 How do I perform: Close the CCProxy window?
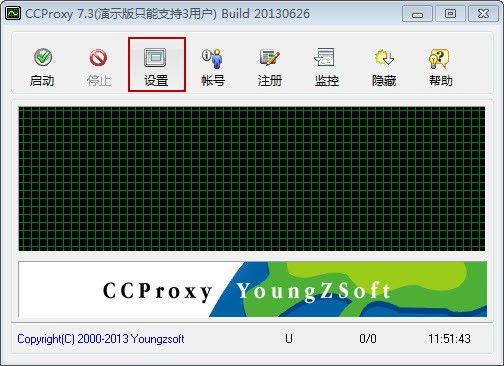click(483, 14)
